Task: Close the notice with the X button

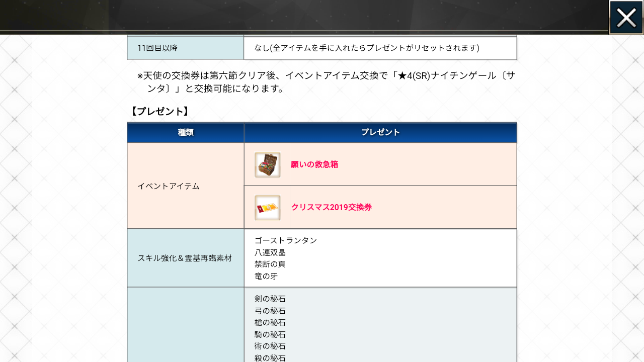Action: (626, 18)
